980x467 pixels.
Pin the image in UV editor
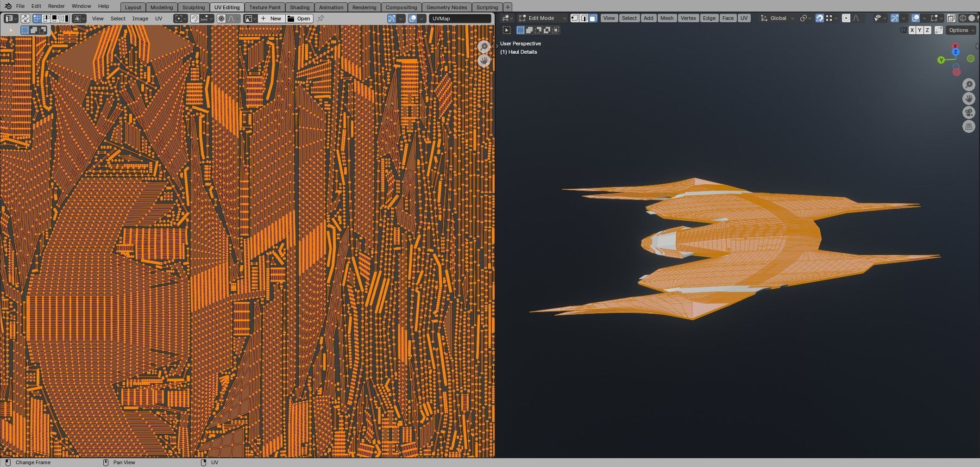coord(320,19)
